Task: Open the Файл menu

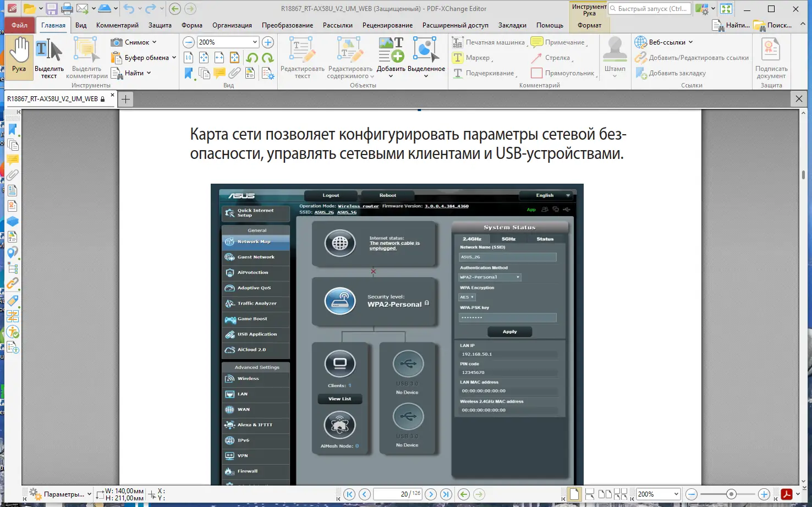Action: [x=19, y=25]
